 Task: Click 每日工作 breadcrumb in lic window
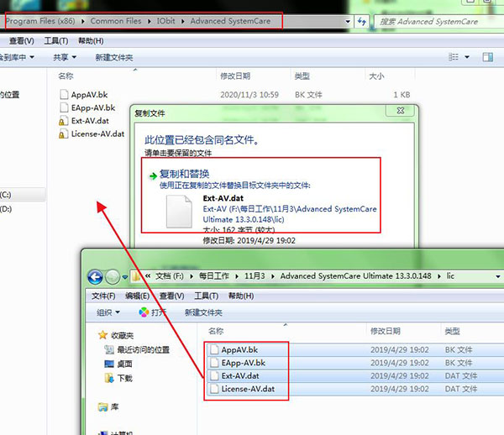(213, 276)
